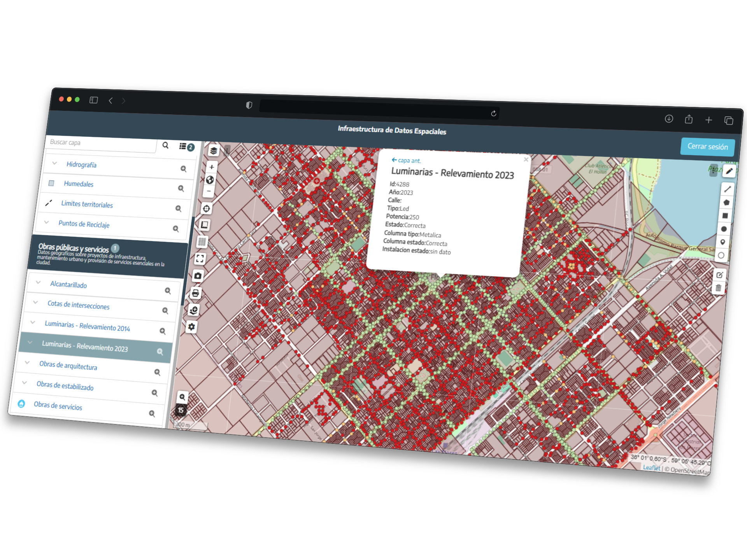Toggle the drawing pencil toolbar
The width and height of the screenshot is (747, 560).
pos(729,171)
